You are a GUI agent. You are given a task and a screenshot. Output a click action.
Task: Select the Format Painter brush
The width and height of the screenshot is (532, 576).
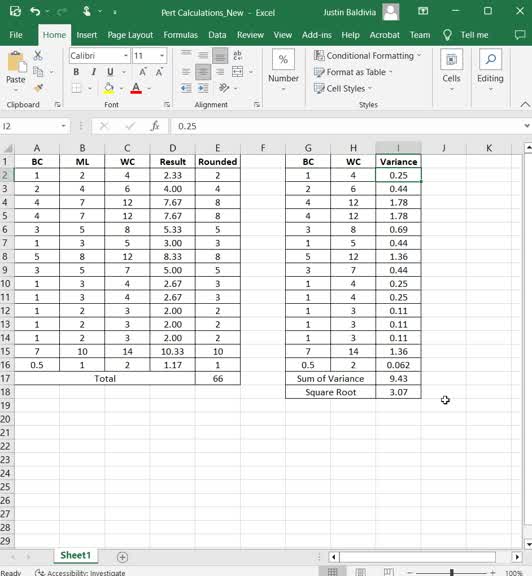38,88
